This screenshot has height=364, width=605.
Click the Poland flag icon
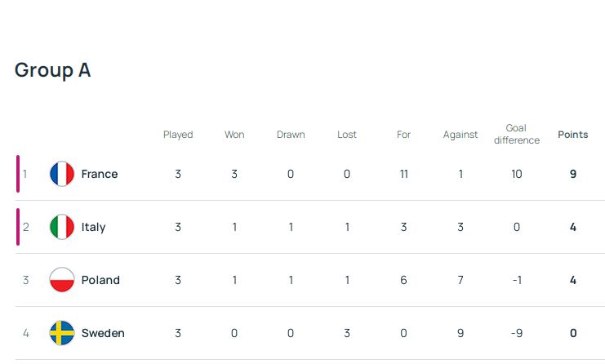62,280
